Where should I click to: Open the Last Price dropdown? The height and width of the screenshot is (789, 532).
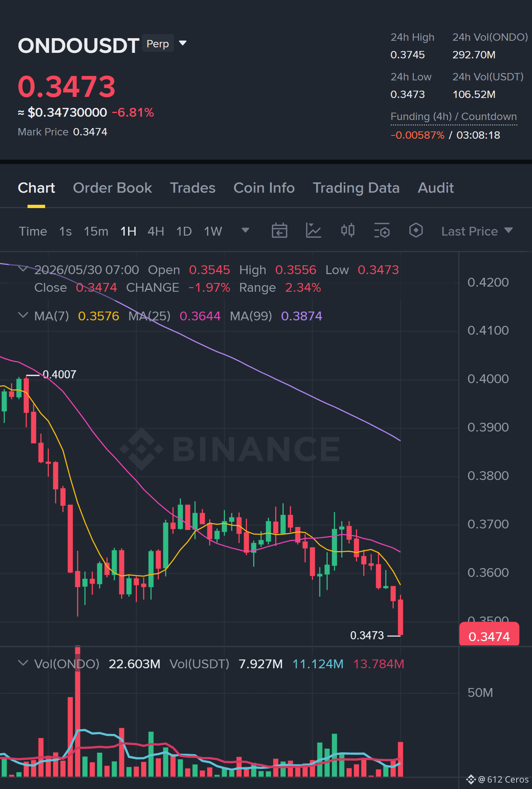click(x=477, y=231)
